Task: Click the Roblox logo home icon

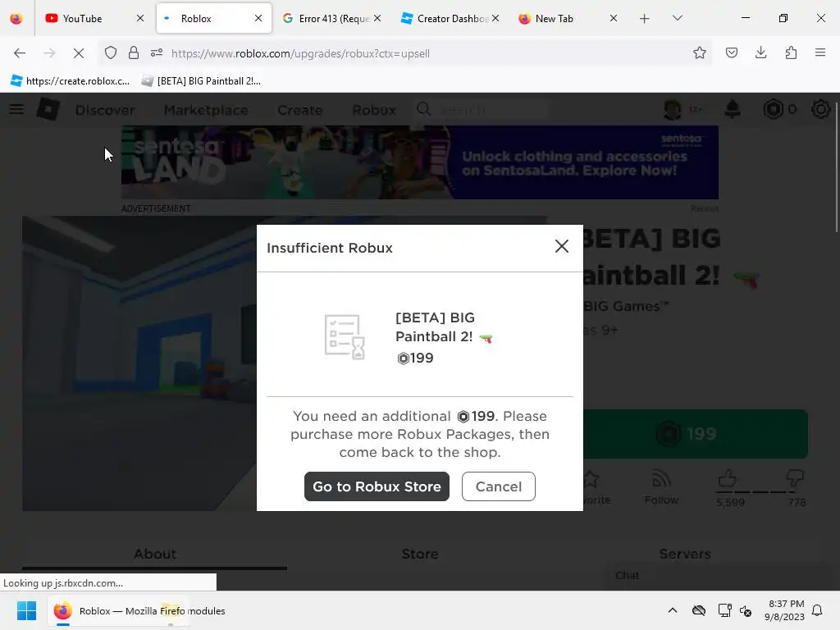Action: point(48,109)
